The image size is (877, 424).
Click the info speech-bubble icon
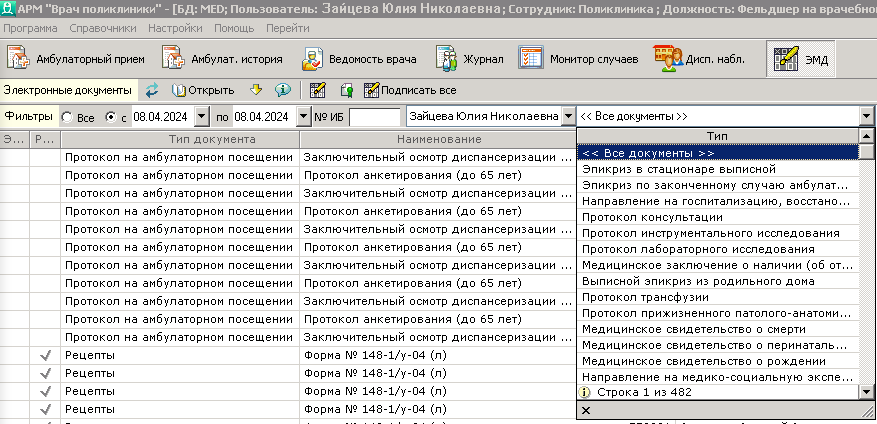click(282, 90)
